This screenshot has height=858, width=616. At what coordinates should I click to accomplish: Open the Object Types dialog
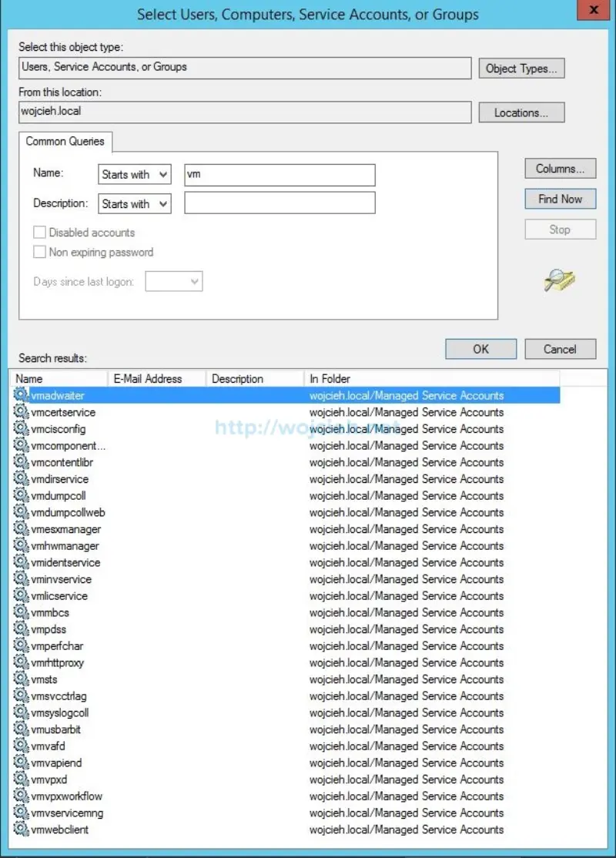(521, 68)
